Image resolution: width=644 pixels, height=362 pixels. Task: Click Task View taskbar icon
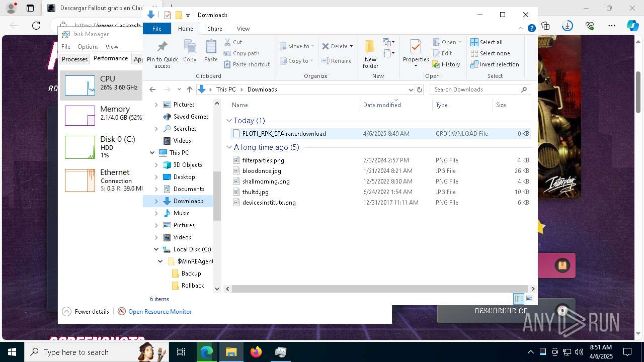pos(181,352)
